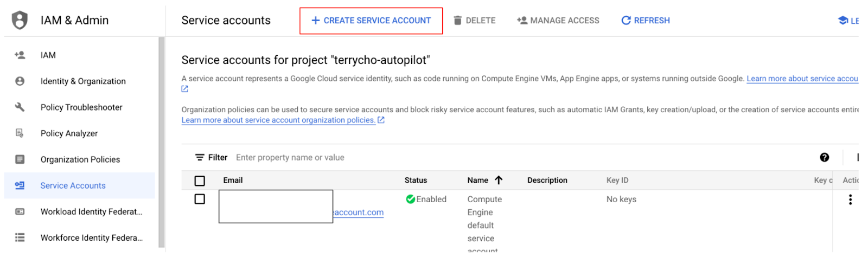The image size is (868, 270).
Task: Toggle the select-all checkbox in the table header
Action: tap(200, 181)
